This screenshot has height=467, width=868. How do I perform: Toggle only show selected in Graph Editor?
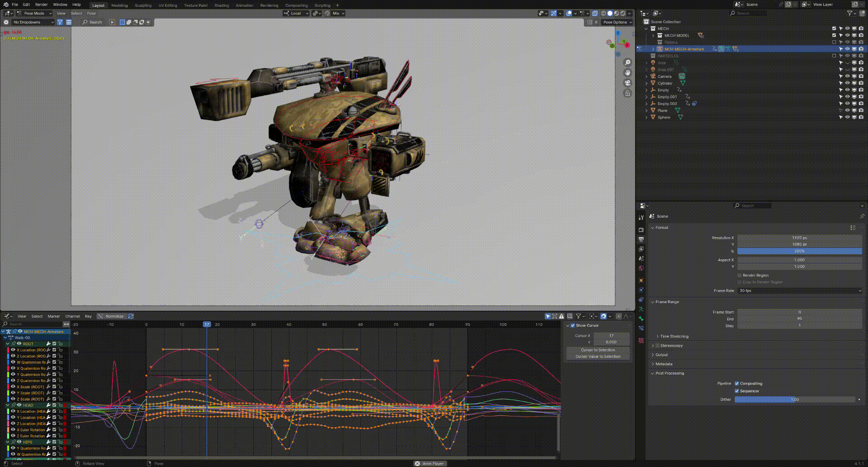point(547,316)
